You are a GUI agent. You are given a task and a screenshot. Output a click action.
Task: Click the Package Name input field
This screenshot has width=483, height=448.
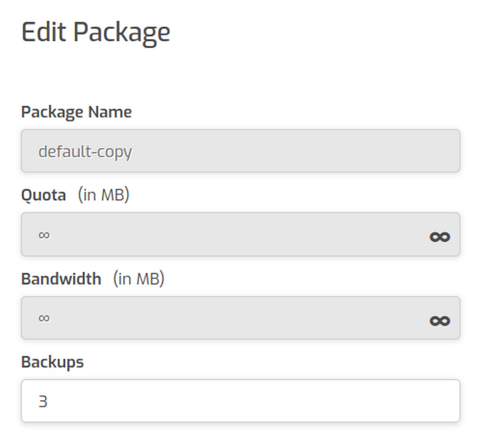pyautogui.click(x=240, y=151)
